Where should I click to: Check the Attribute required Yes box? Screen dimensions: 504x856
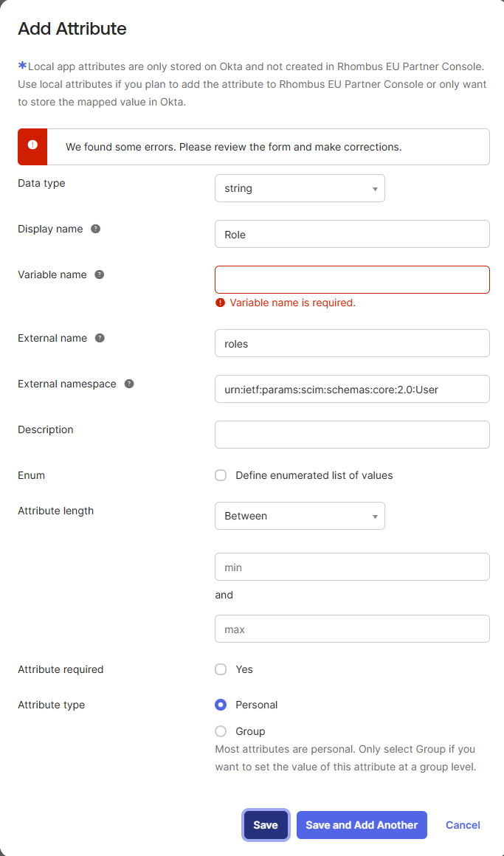click(x=221, y=669)
